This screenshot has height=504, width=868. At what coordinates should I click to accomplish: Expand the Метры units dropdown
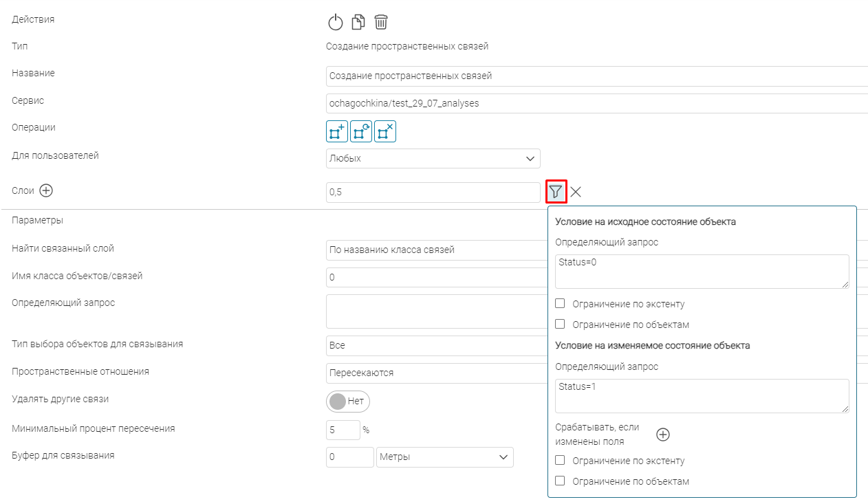(x=444, y=457)
